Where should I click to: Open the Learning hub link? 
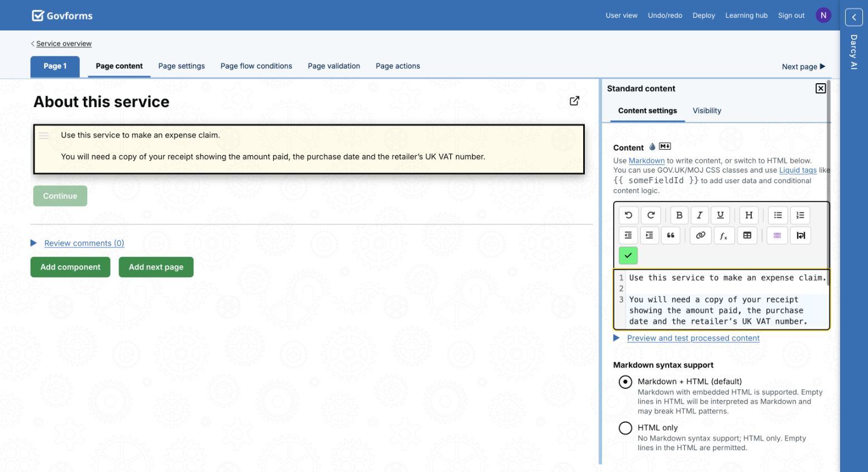pos(746,16)
